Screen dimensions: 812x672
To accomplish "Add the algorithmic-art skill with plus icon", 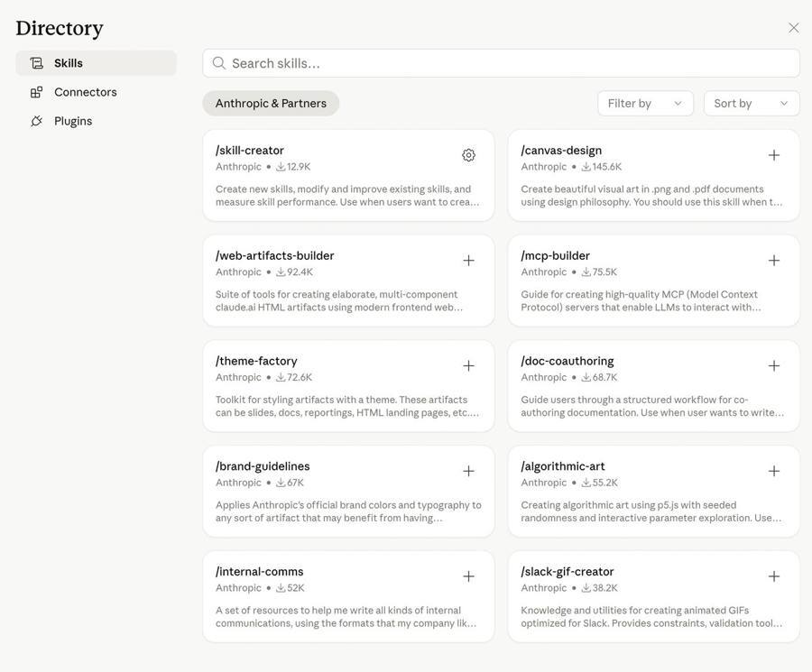I will (x=774, y=471).
